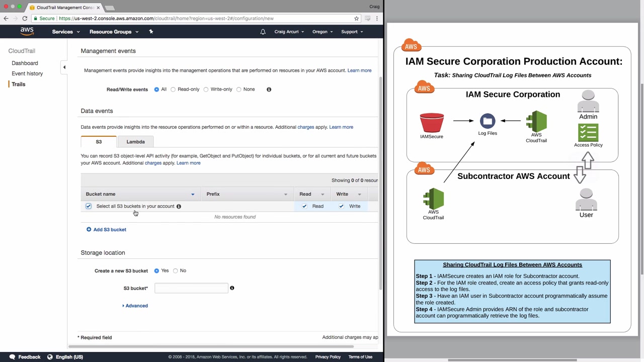Expand the Advanced storage options
This screenshot has width=644, height=362.
(135, 306)
